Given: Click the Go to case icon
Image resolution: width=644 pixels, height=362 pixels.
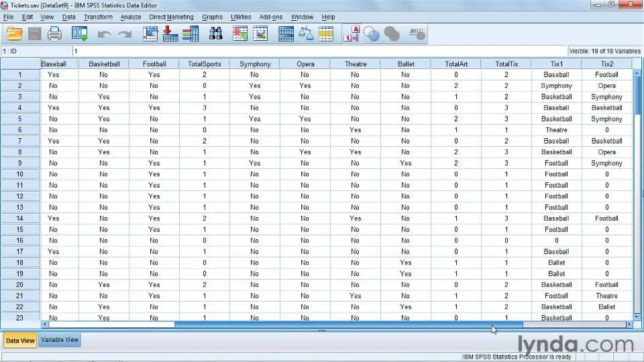Looking at the screenshot, I should tap(150, 34).
